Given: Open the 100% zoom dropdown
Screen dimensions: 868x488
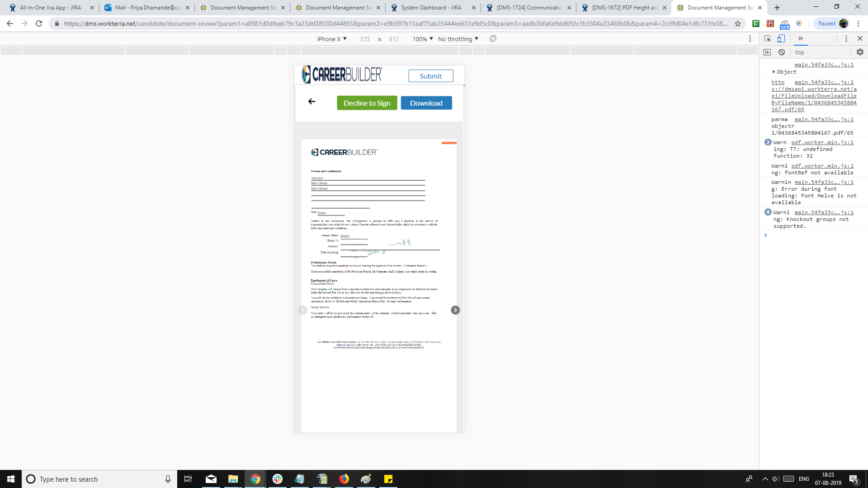Looking at the screenshot, I should (x=423, y=39).
